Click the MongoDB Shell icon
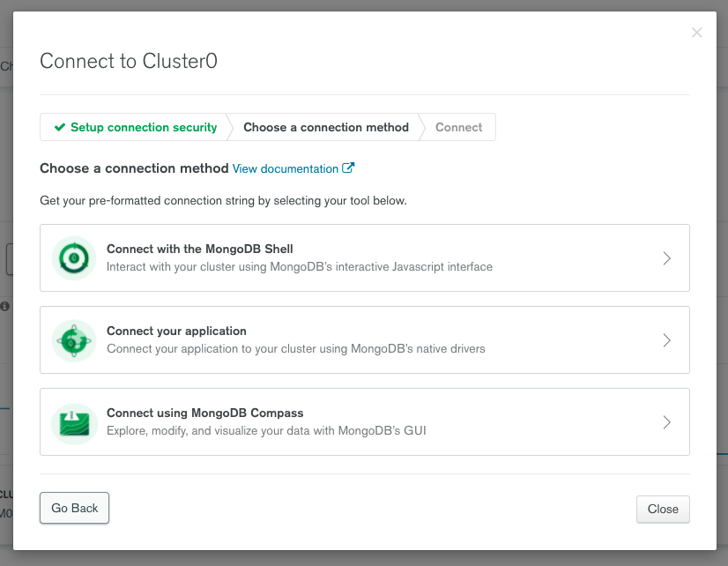728x566 pixels. (x=74, y=258)
